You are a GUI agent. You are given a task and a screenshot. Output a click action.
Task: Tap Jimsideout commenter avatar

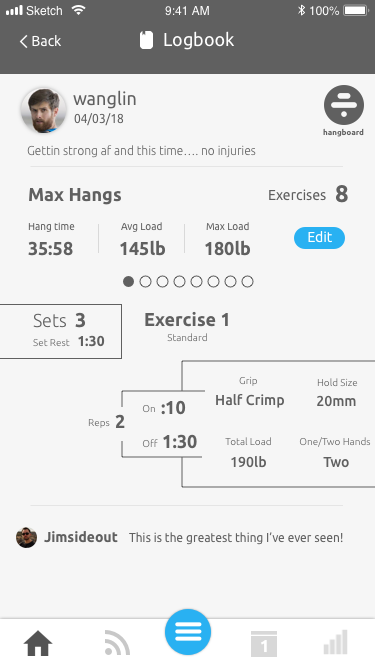(26, 537)
